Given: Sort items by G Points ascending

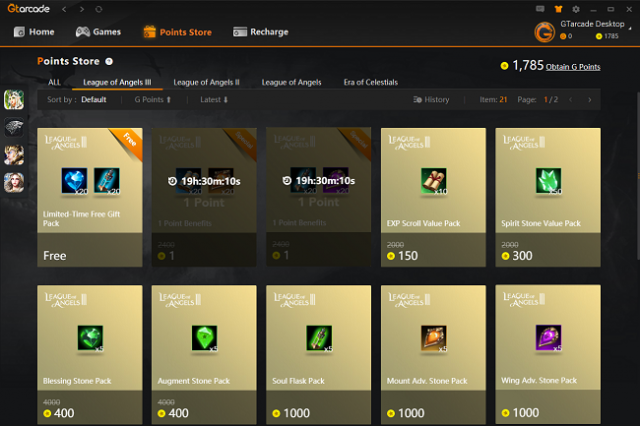Looking at the screenshot, I should (153, 100).
